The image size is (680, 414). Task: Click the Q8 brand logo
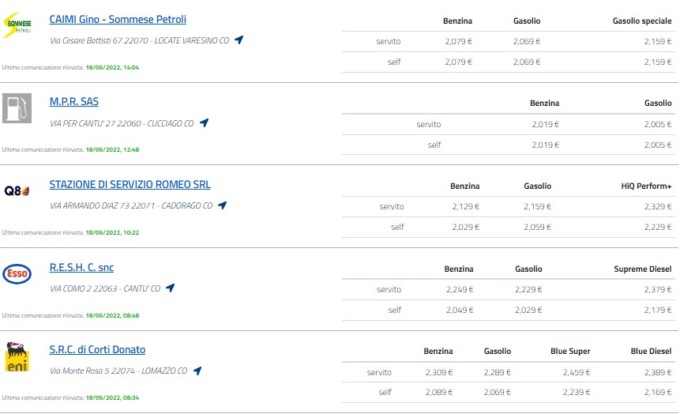pyautogui.click(x=17, y=191)
